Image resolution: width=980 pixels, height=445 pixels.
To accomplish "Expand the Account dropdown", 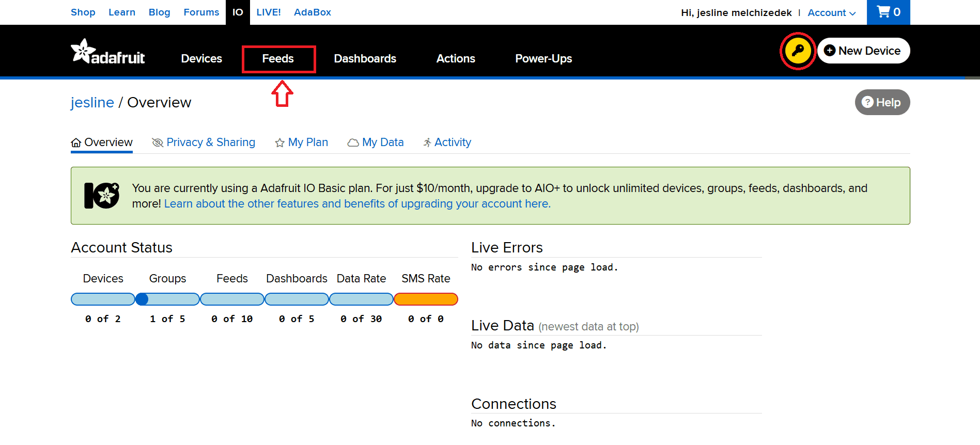I will click(x=831, y=13).
